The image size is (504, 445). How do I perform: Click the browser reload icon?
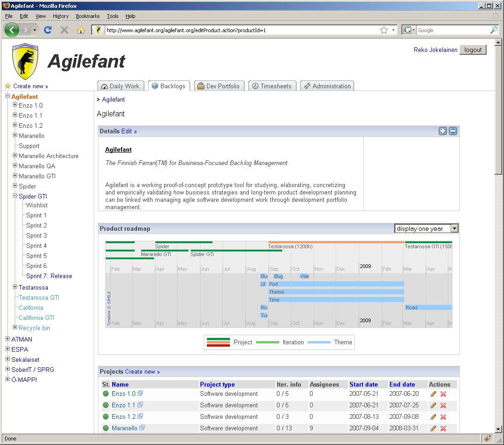pos(48,30)
